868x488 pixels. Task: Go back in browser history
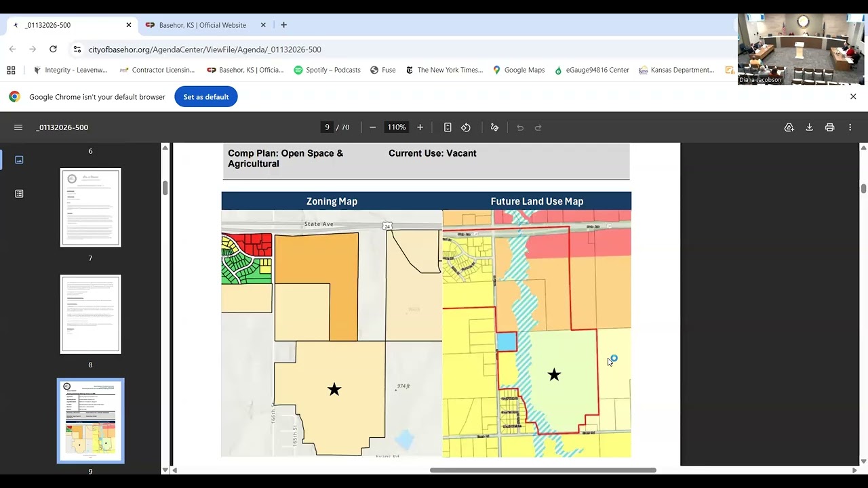(x=12, y=49)
